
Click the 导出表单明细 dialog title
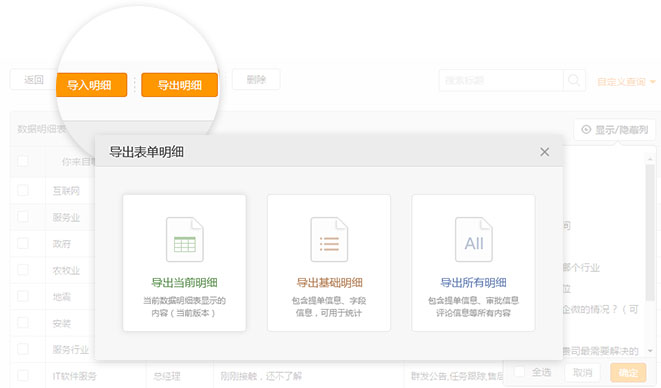pos(146,152)
